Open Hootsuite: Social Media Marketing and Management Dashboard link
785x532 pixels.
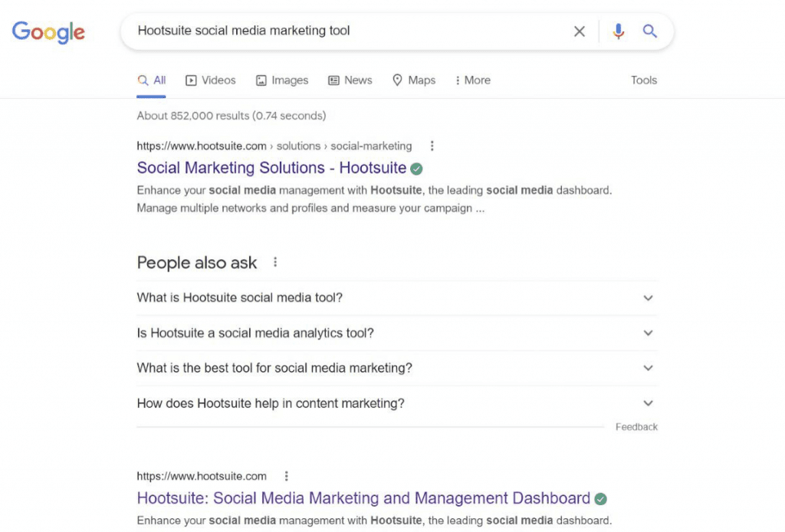click(363, 498)
